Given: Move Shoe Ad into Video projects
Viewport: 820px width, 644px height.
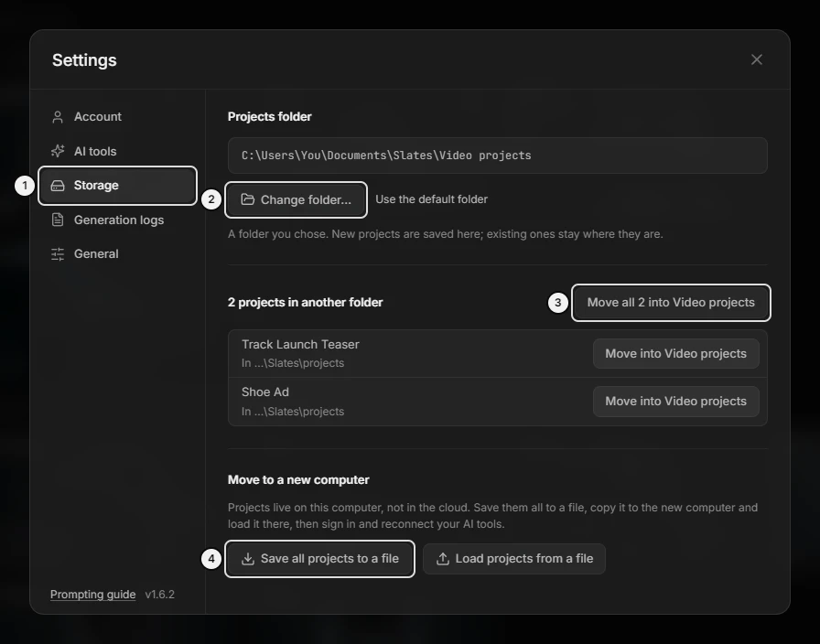Looking at the screenshot, I should 675,402.
